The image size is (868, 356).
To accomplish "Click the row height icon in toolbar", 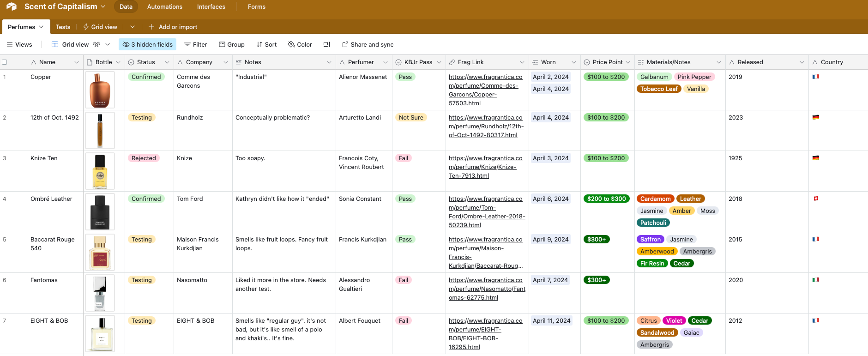I will pos(327,44).
